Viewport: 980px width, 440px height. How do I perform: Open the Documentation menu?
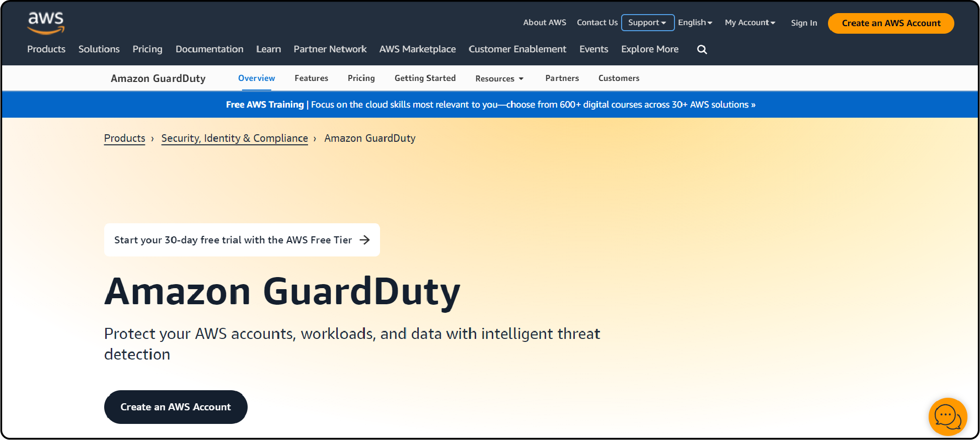tap(209, 49)
